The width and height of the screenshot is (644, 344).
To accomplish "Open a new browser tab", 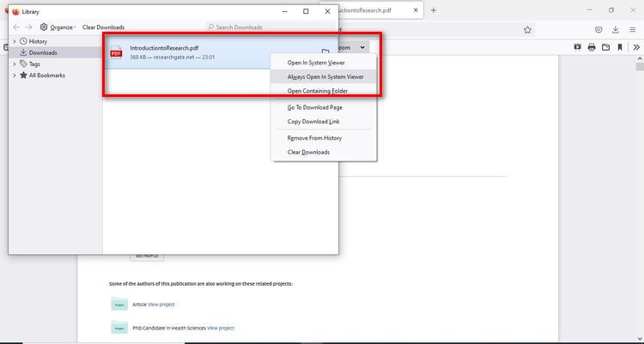I will [434, 10].
